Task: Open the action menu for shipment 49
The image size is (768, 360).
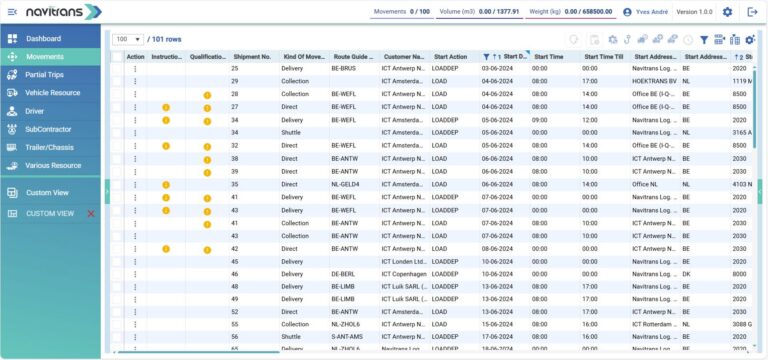Action: pyautogui.click(x=135, y=299)
